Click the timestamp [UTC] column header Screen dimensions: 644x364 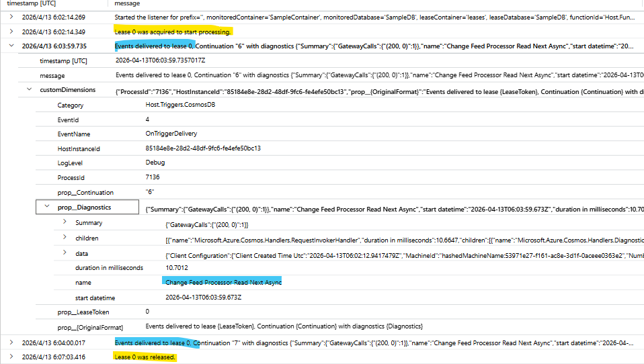pos(31,4)
